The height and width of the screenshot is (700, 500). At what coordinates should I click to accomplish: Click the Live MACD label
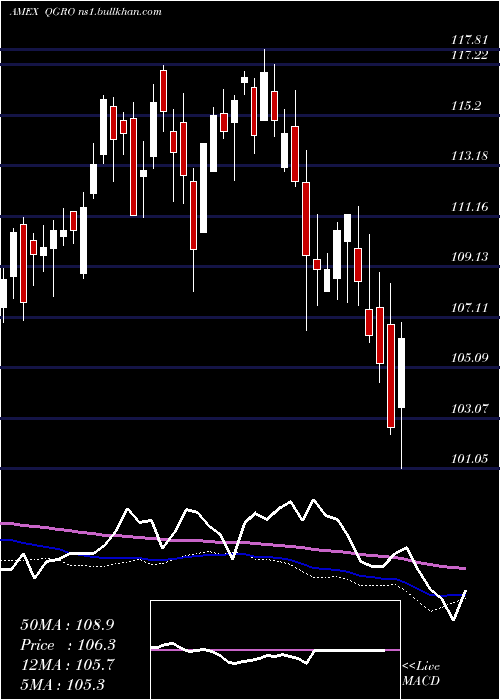[x=421, y=674]
